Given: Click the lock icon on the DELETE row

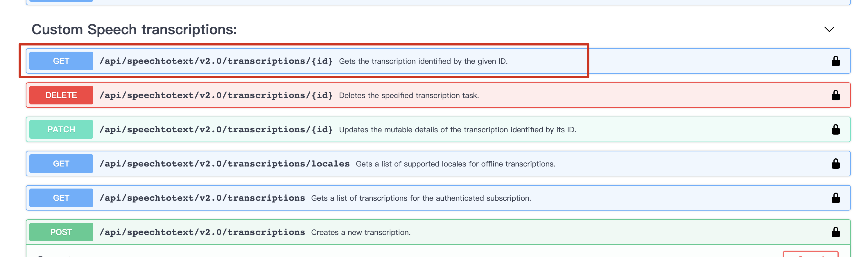Looking at the screenshot, I should [x=835, y=95].
